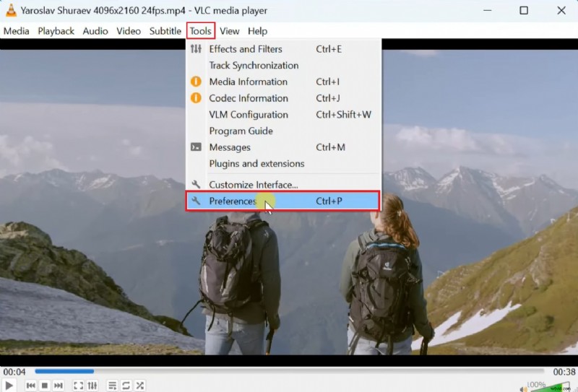
Task: Show extended settings from control bar
Action: coord(92,386)
